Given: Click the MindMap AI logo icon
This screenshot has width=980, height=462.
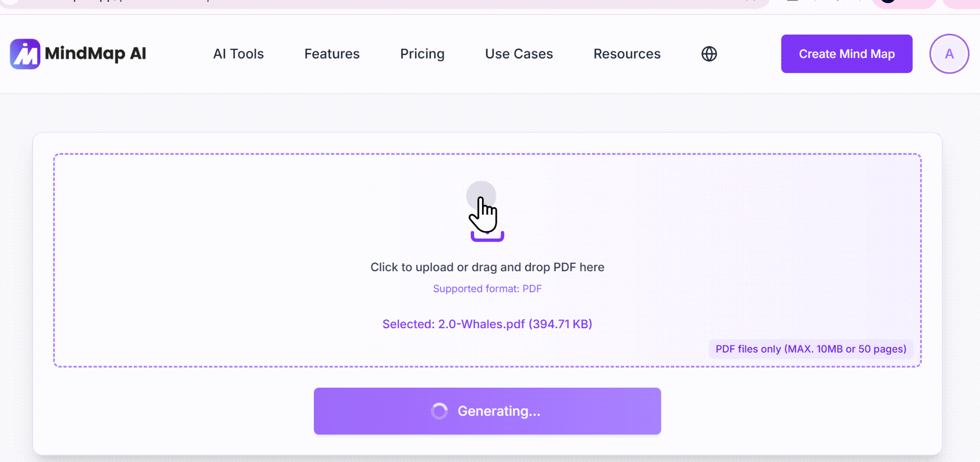Looking at the screenshot, I should 25,54.
